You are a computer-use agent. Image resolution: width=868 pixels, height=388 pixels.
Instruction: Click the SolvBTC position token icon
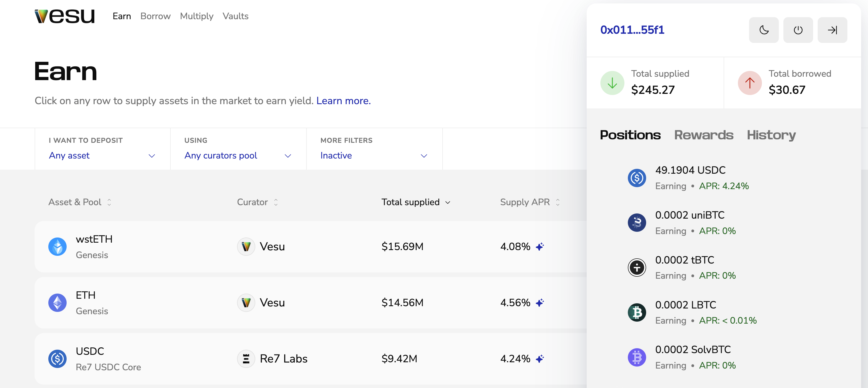click(636, 357)
